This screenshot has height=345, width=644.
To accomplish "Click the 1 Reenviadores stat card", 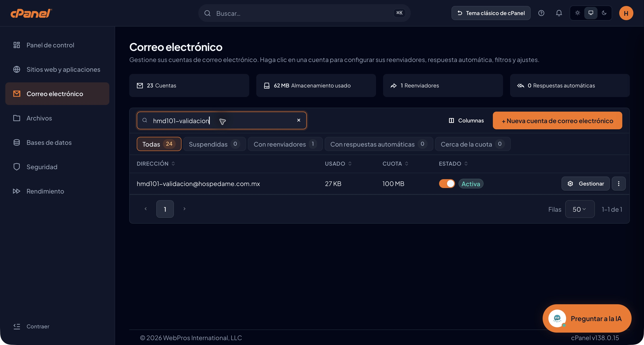I will click(443, 85).
